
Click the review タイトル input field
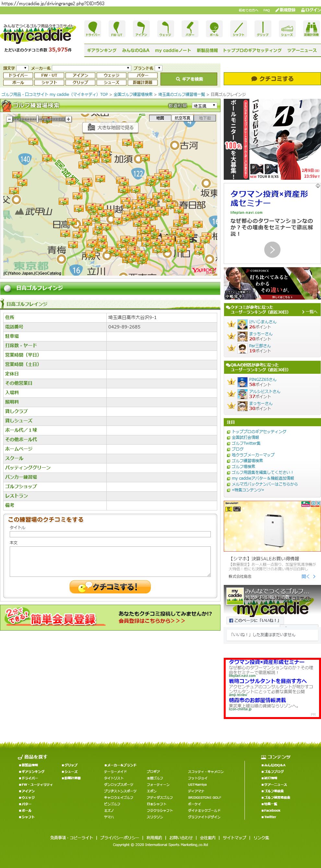click(x=110, y=534)
